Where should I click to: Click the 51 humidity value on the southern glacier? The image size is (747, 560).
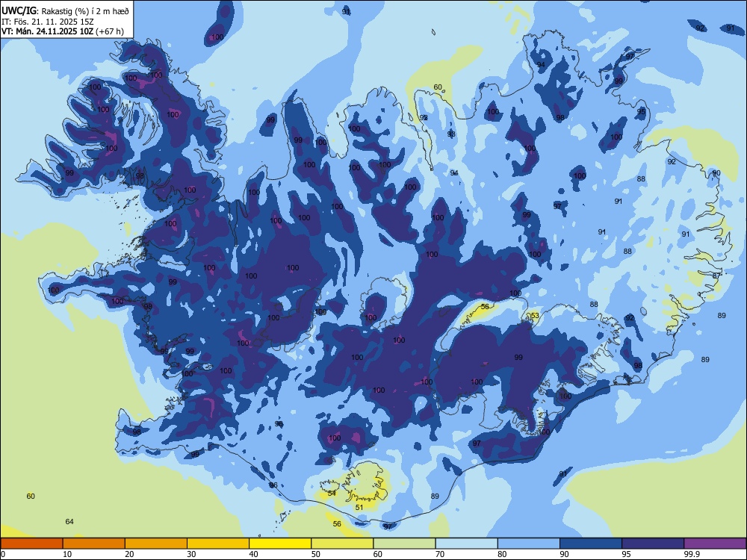[x=359, y=507]
